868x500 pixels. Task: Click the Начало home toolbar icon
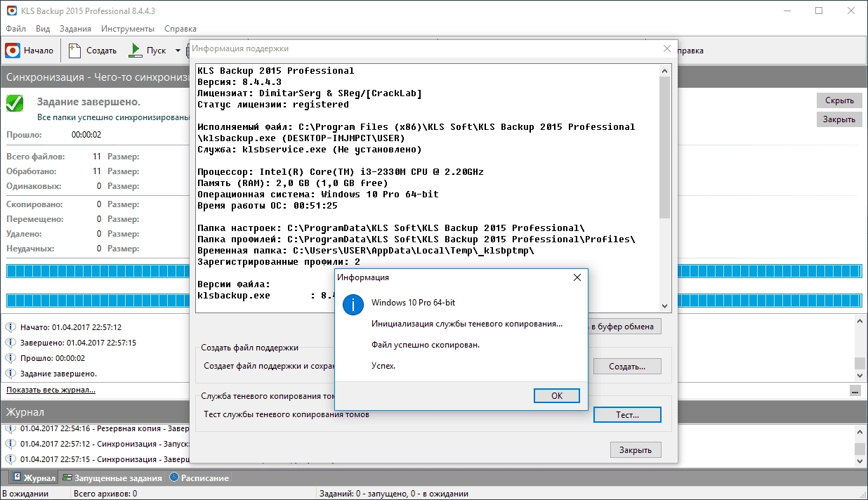[x=13, y=51]
